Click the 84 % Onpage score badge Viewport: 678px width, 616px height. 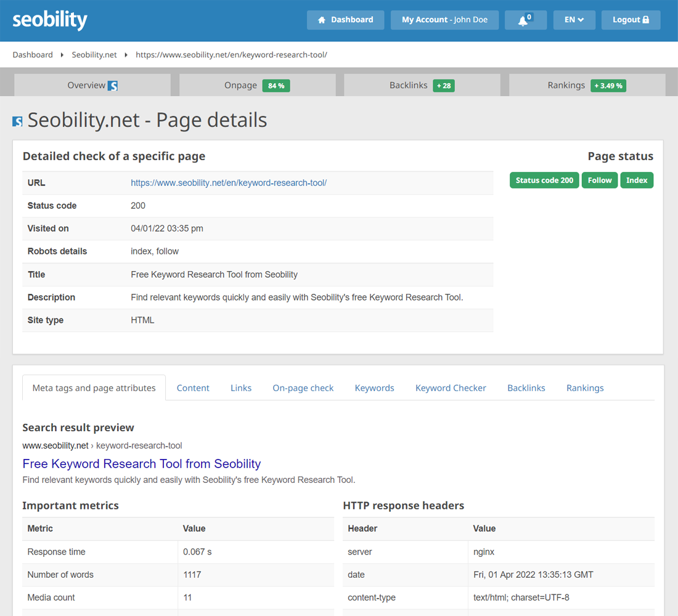tap(276, 86)
